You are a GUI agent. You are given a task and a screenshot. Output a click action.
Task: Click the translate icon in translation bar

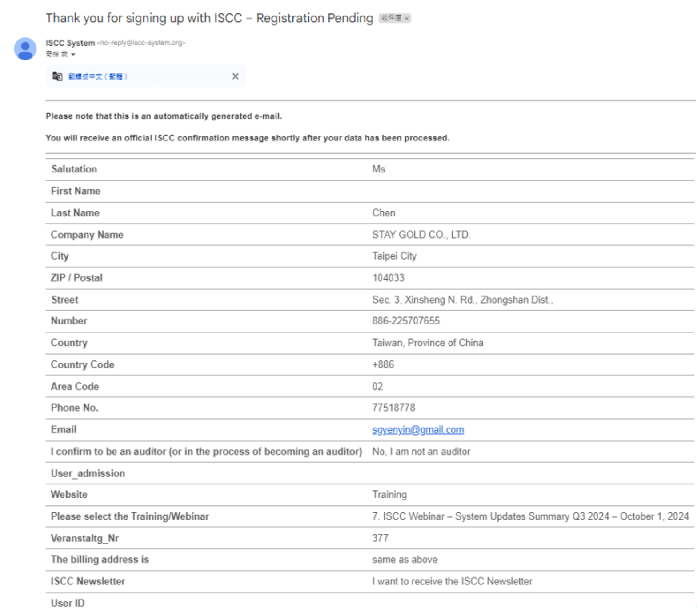coord(57,76)
